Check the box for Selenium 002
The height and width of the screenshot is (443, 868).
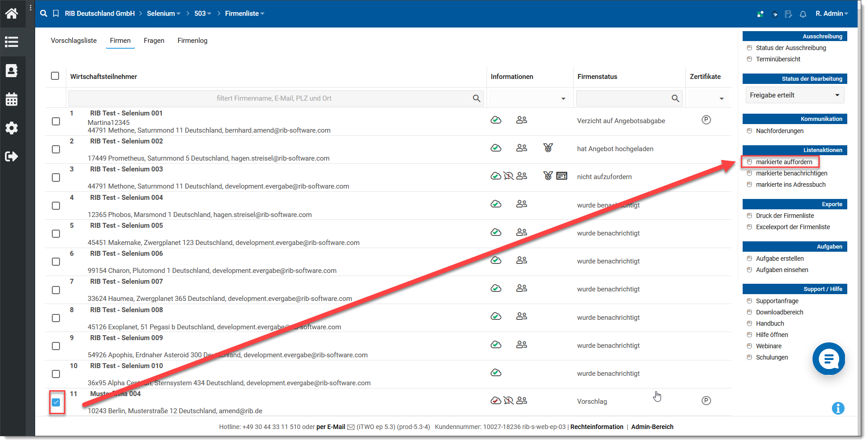(x=56, y=149)
